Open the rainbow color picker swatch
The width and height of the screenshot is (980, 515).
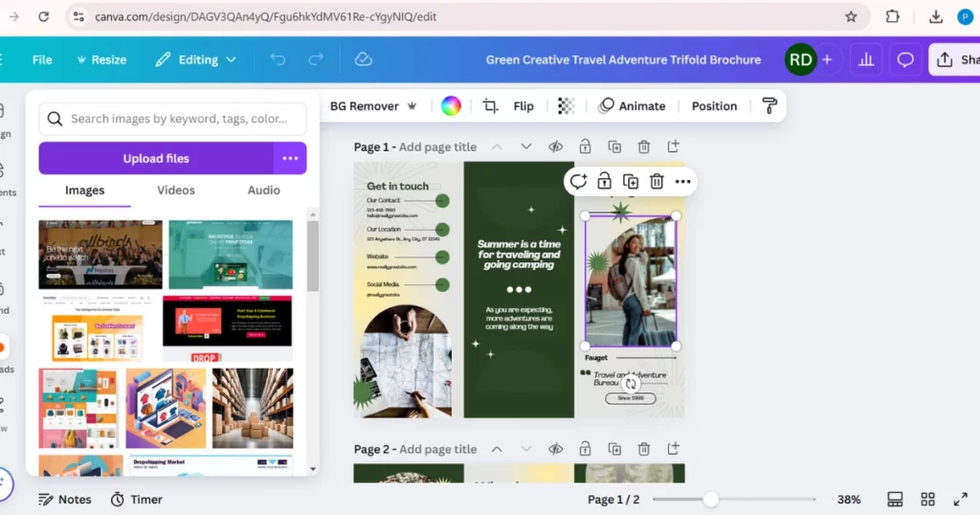click(x=451, y=106)
